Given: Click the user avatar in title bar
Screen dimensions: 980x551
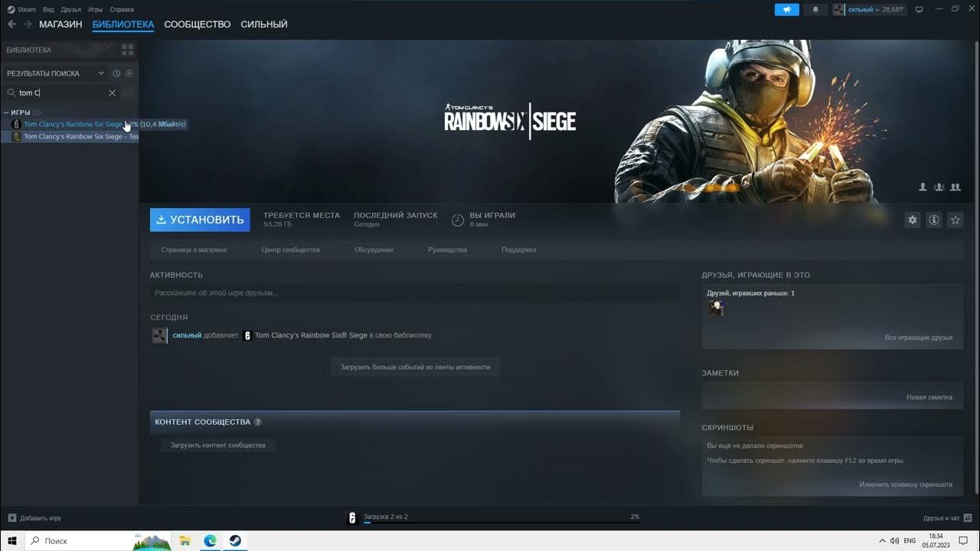Looking at the screenshot, I should pyautogui.click(x=839, y=10).
